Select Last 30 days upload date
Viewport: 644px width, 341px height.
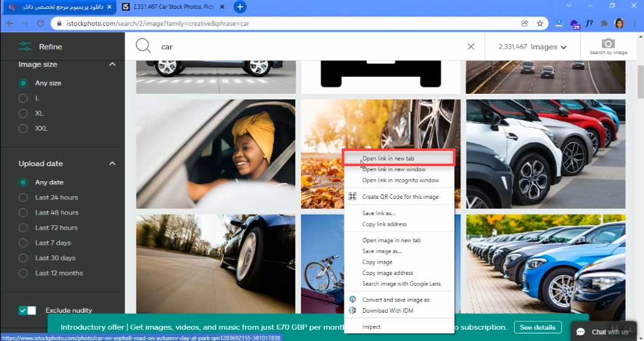[23, 259]
